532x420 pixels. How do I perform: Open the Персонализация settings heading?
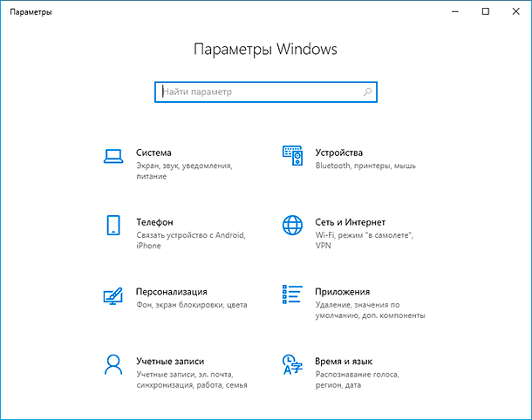pyautogui.click(x=172, y=292)
